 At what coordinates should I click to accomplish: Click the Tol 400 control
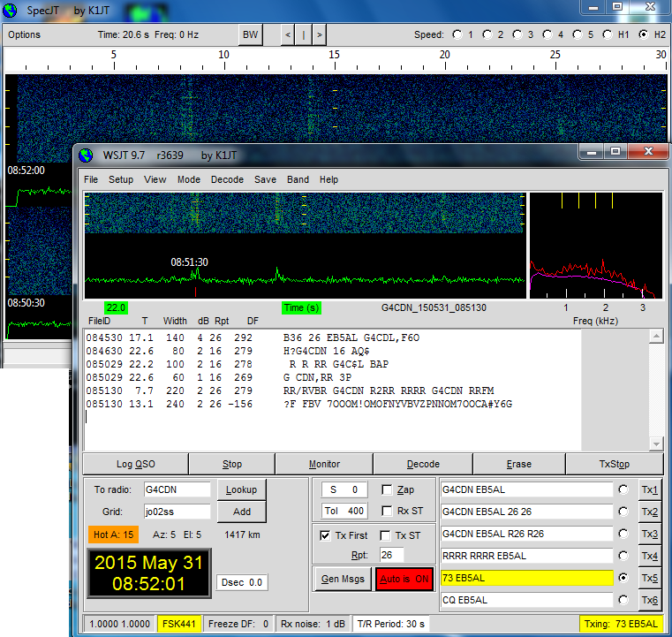(x=344, y=511)
